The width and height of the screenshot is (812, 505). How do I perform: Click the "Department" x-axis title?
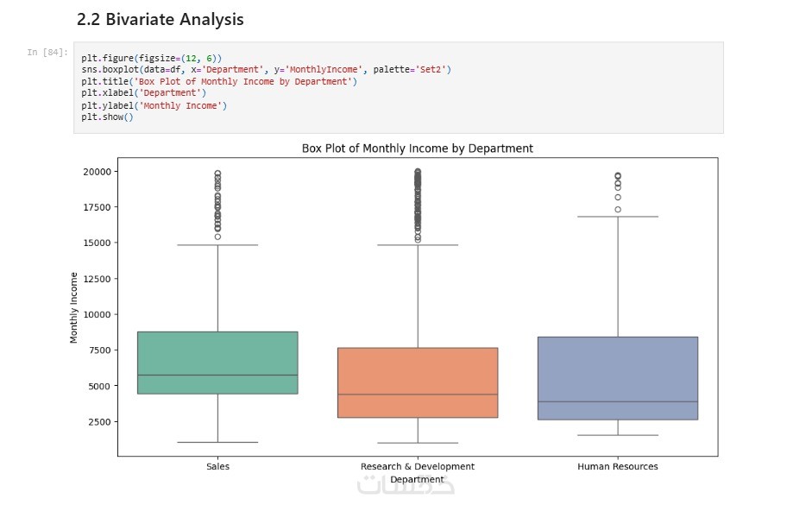417,479
